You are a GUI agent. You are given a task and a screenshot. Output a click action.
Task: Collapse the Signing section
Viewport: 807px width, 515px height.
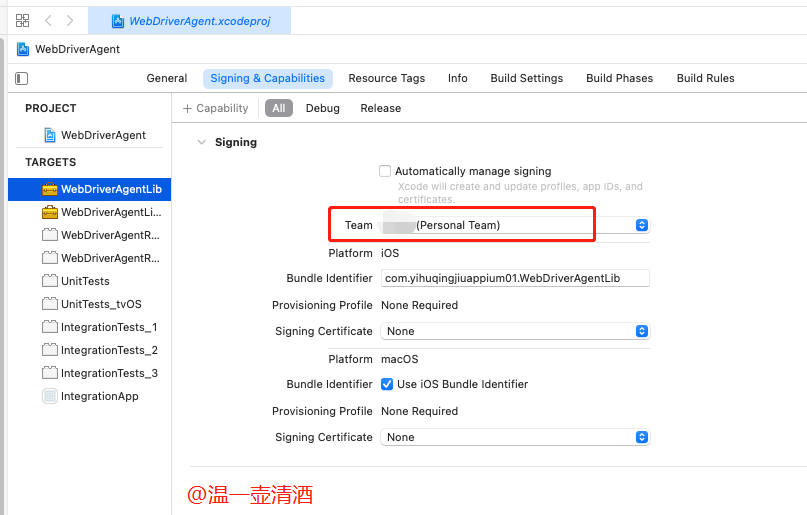tap(202, 143)
